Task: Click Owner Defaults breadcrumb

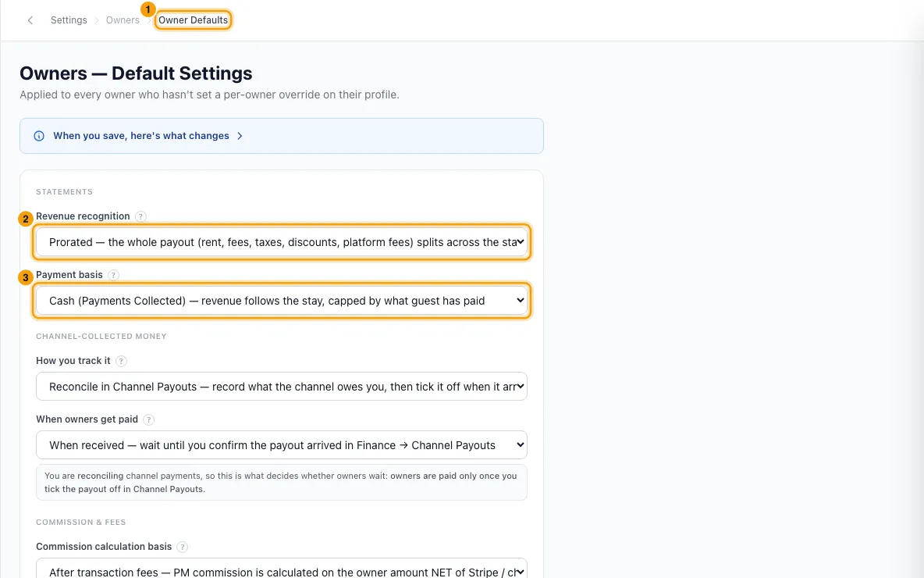Action: click(193, 20)
